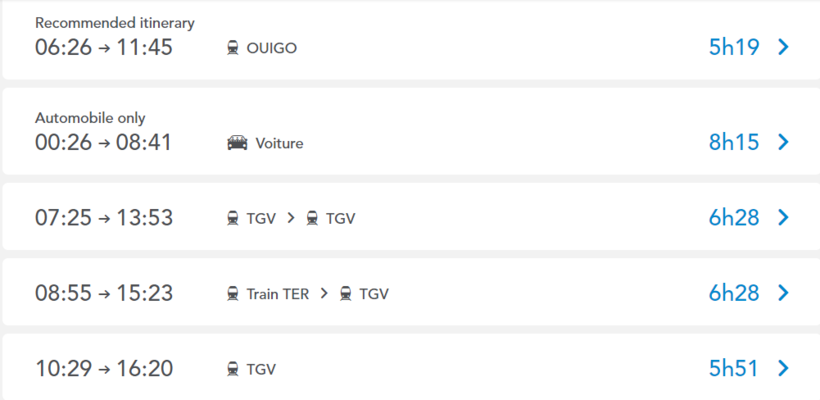820x400 pixels.
Task: Choose the Automobile only 00:26 → 08:41 option
Action: (x=103, y=142)
